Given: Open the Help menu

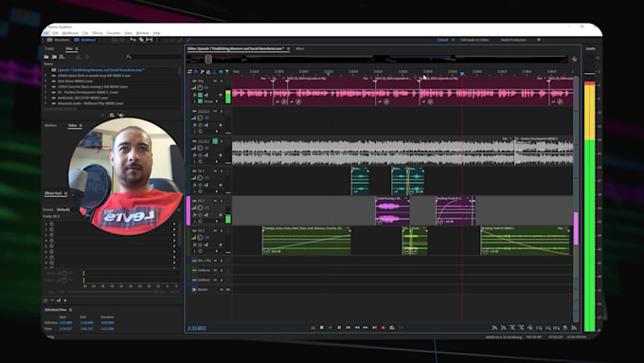Looking at the screenshot, I should 156,33.
